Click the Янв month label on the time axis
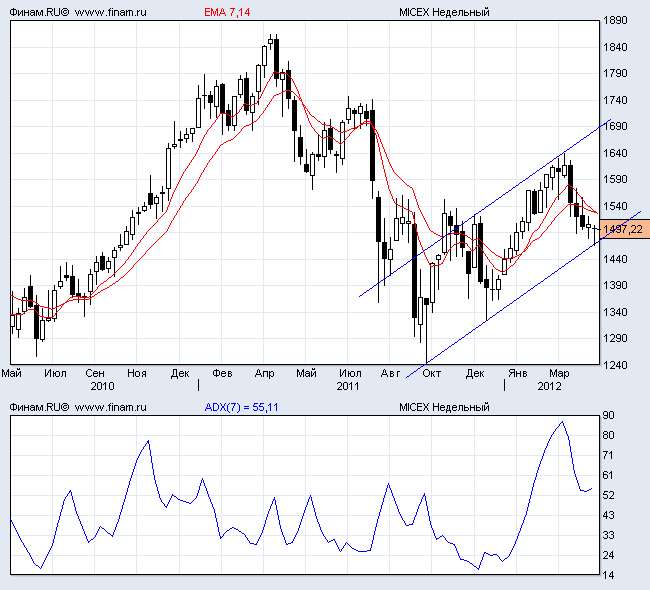 [x=518, y=373]
